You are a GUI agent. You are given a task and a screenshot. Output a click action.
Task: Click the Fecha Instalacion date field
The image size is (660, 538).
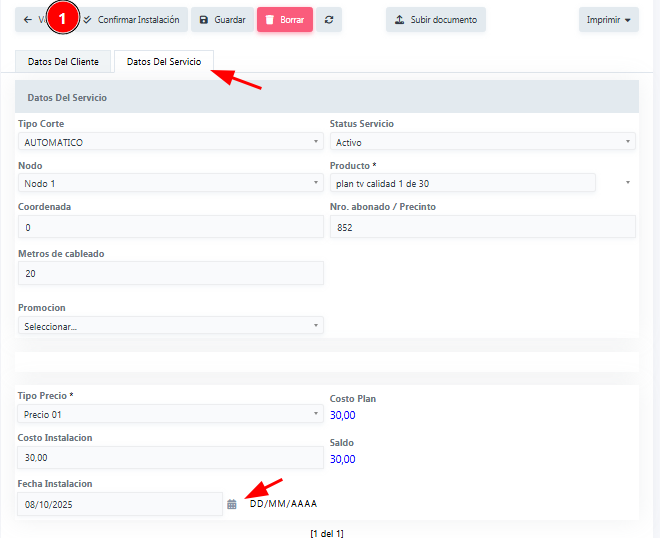coord(120,504)
